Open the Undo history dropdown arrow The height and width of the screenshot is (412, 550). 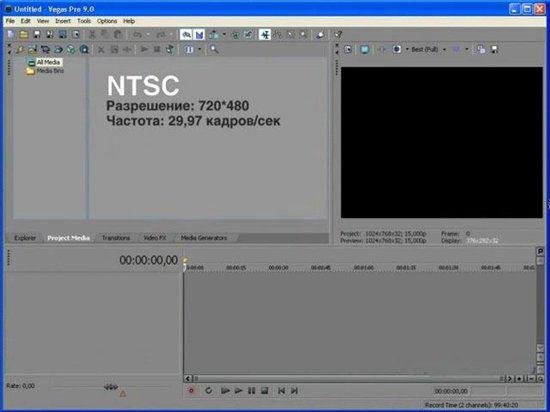click(x=148, y=34)
